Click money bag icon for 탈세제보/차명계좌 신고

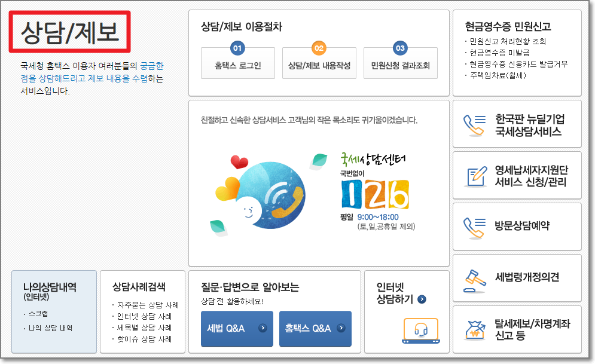pyautogui.click(x=475, y=331)
